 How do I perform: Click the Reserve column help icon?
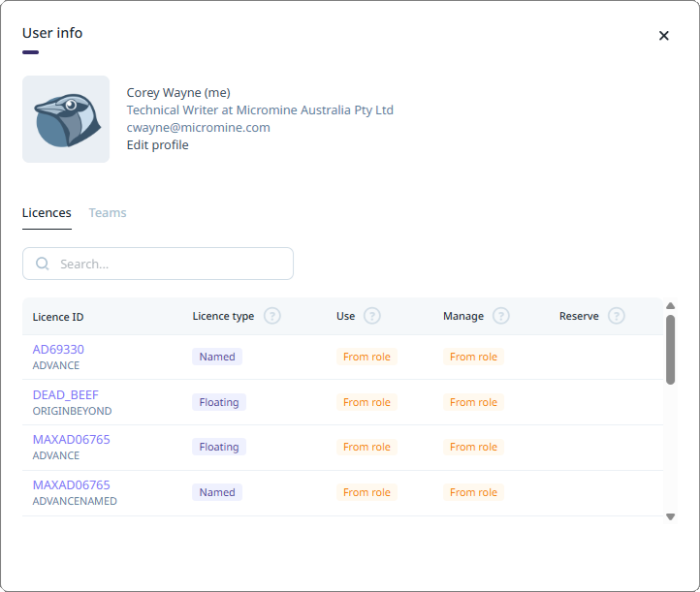pos(616,316)
